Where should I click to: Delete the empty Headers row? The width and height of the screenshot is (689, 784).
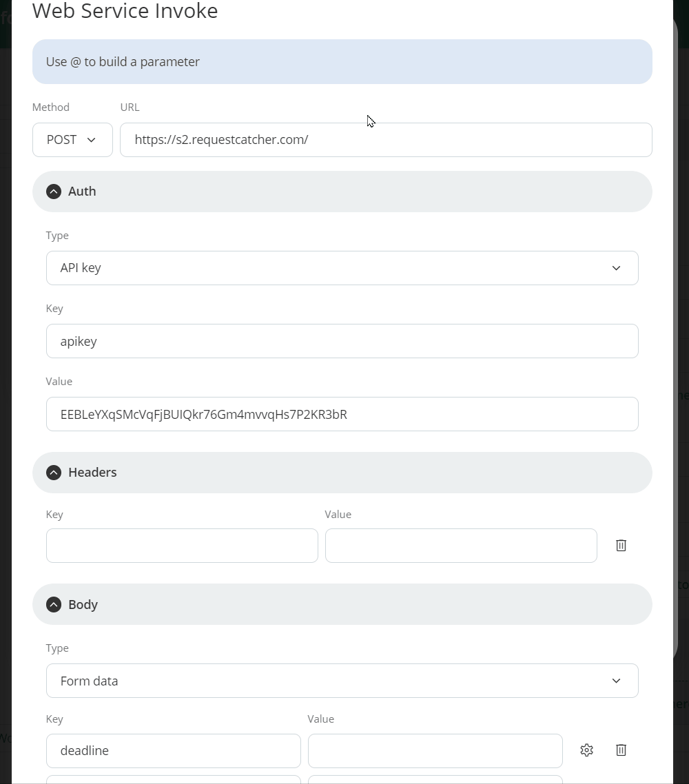621,545
